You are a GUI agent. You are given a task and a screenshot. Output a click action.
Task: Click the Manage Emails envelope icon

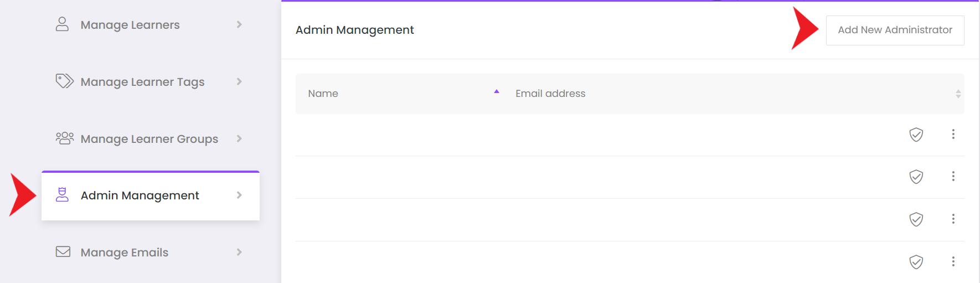point(63,252)
